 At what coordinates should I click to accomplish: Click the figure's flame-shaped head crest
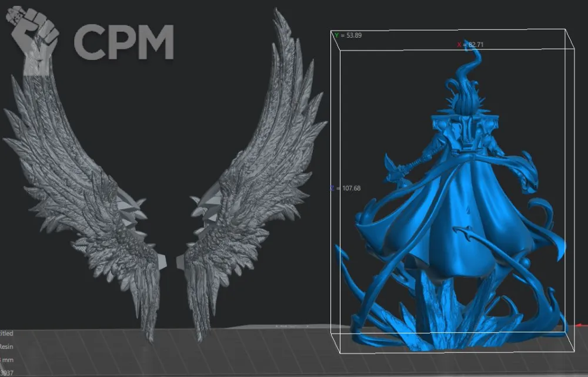point(467,88)
